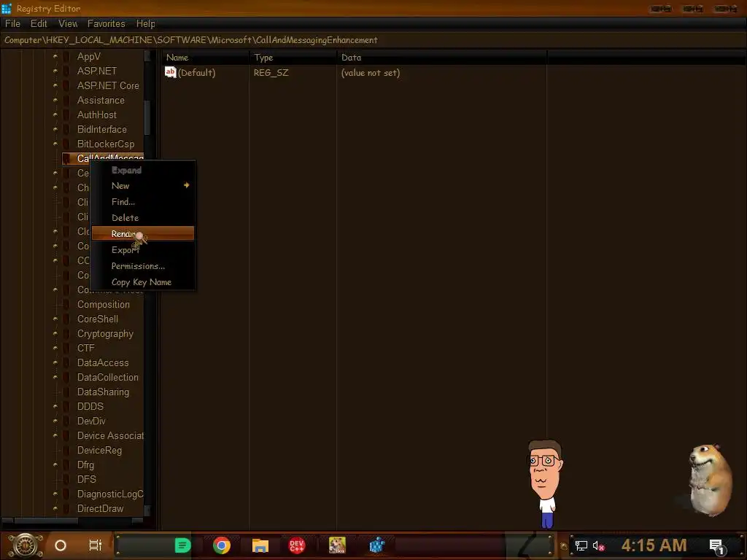The width and height of the screenshot is (747, 560).
Task: Click the CTF key folder icon
Action: tap(67, 348)
